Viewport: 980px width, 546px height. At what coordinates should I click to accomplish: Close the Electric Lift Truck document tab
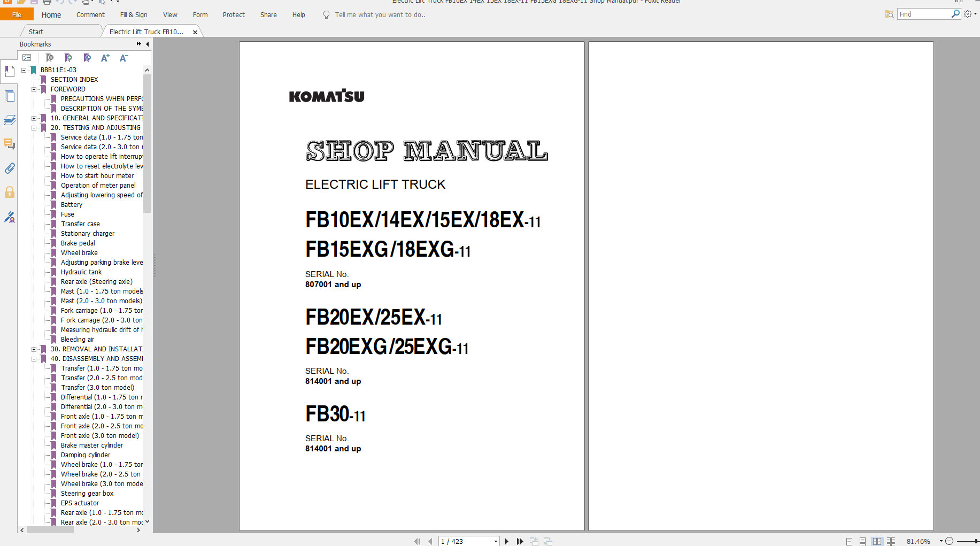(195, 32)
